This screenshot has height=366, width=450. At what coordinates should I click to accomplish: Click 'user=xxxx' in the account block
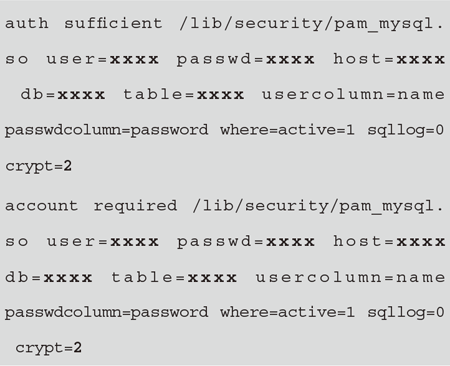click(102, 242)
